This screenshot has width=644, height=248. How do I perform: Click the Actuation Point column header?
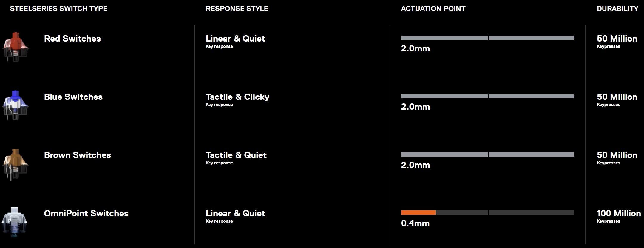(433, 9)
